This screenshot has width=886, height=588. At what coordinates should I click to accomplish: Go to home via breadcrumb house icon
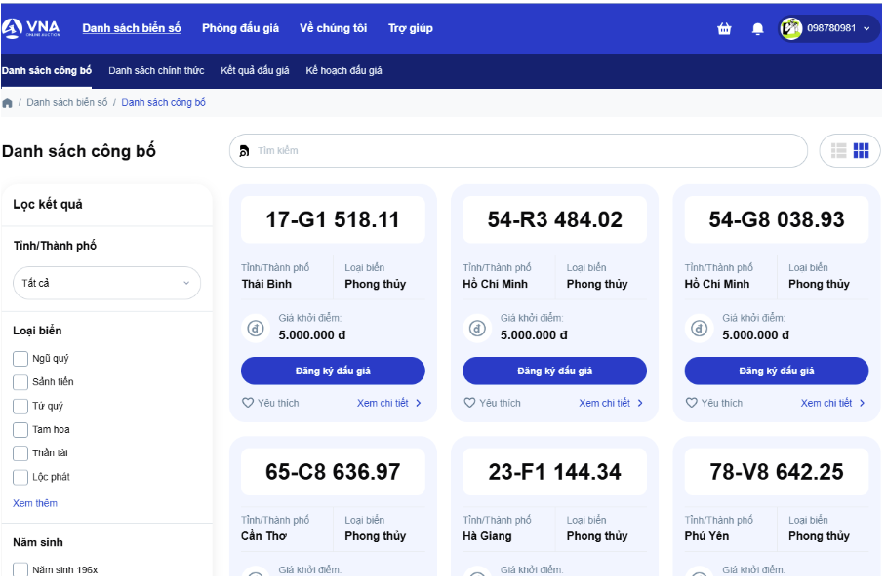pyautogui.click(x=8, y=103)
